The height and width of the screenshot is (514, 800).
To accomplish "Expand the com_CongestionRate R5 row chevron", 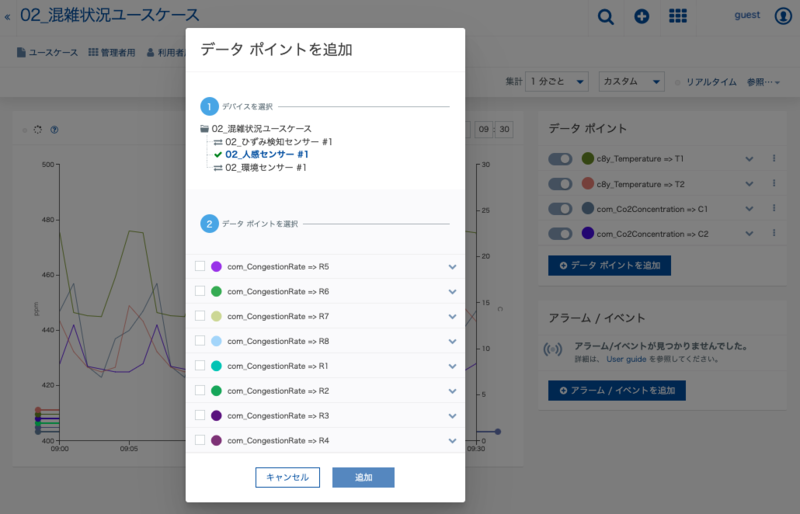I will click(x=453, y=267).
